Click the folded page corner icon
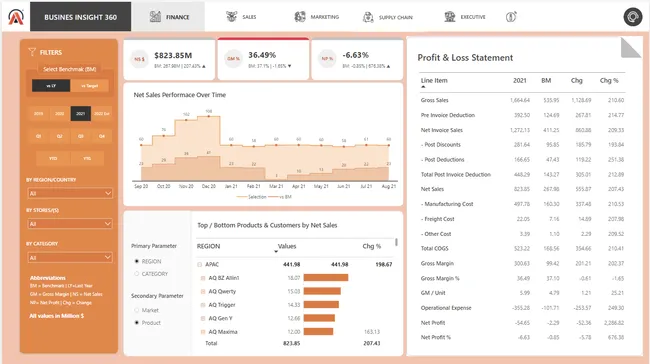The image size is (650, 364). tap(631, 47)
